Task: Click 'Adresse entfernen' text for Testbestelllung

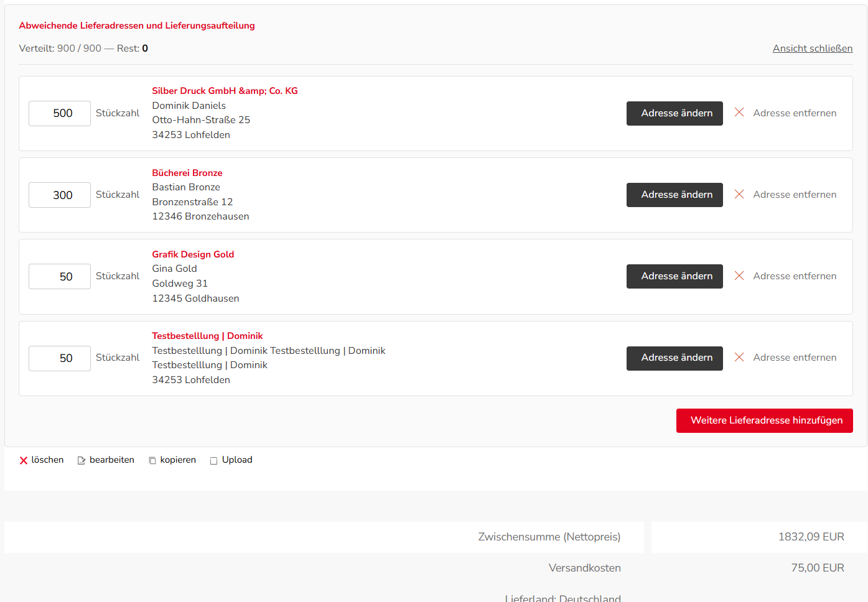Action: click(x=795, y=358)
